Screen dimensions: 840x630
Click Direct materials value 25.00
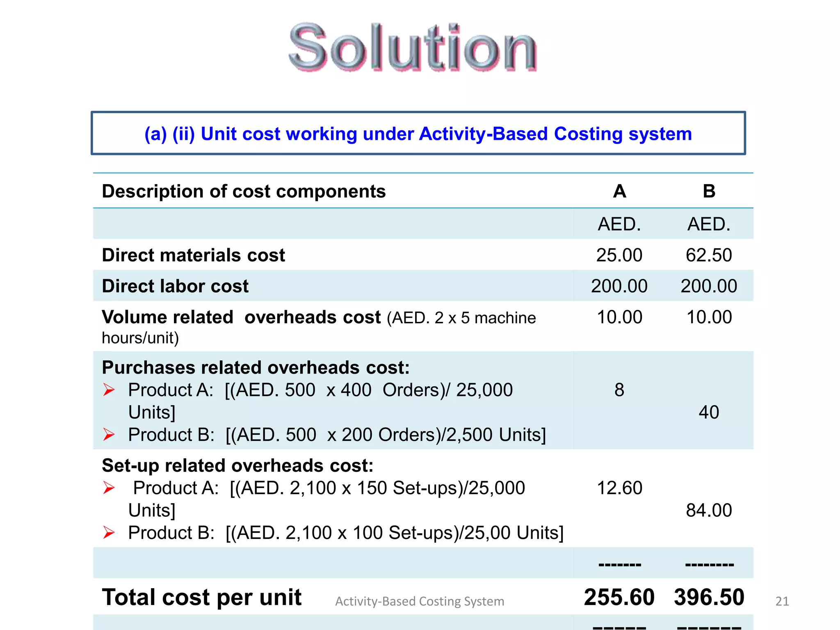pyautogui.click(x=619, y=255)
